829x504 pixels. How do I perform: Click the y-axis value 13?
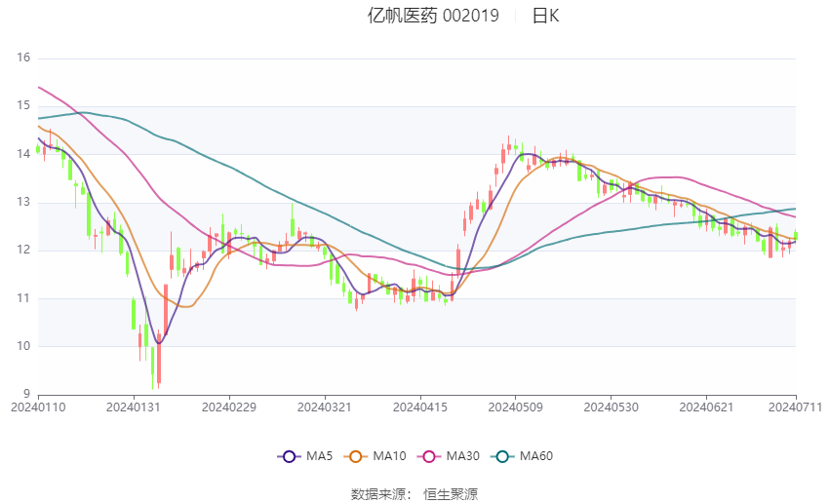[x=23, y=202]
